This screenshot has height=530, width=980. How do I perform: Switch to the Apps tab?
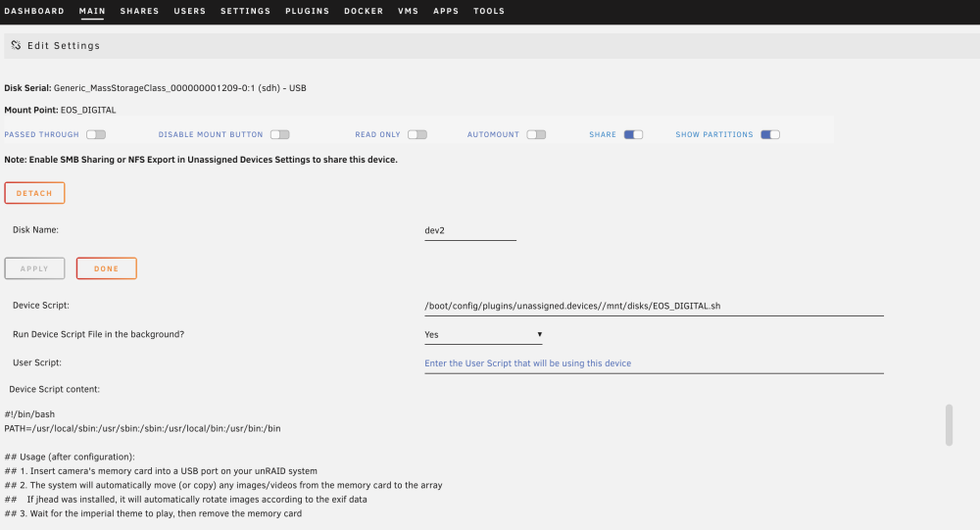click(446, 11)
